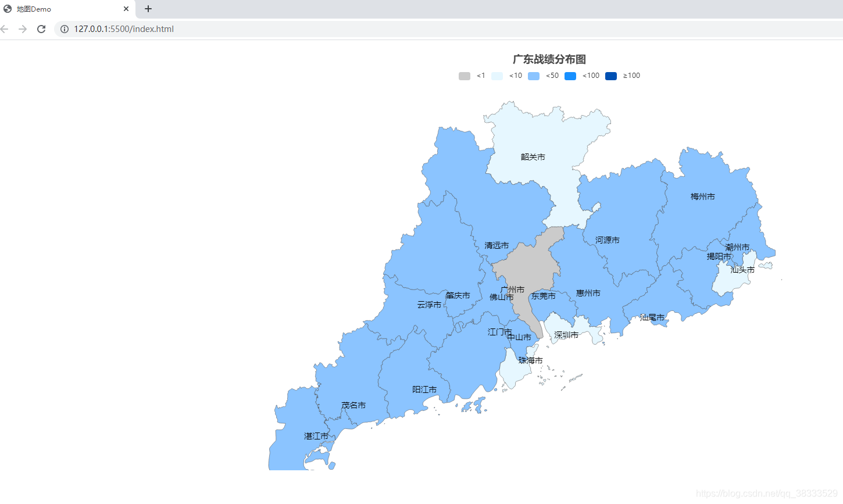Toggle the <100 legend item

(580, 76)
